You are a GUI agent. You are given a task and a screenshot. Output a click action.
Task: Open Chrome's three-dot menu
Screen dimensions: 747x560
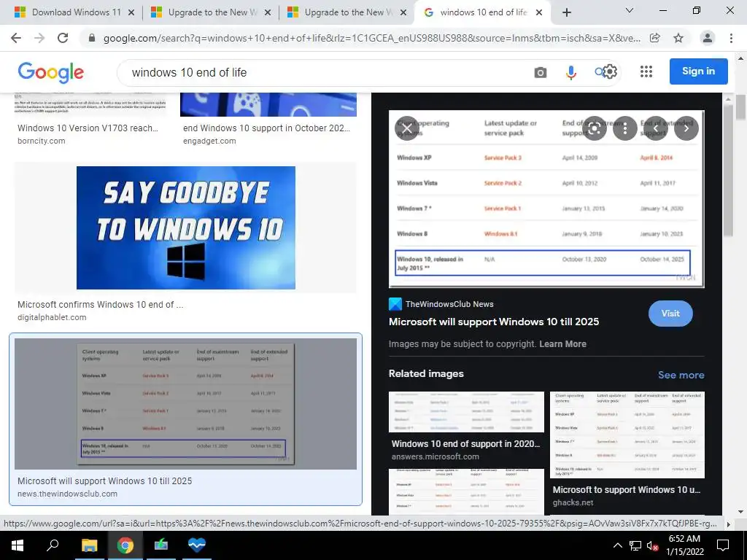coord(731,38)
